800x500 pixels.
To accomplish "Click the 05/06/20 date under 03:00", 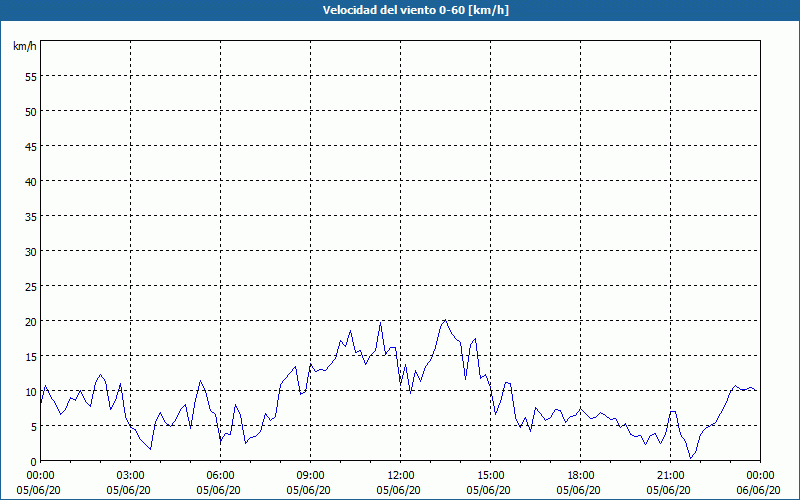I will pyautogui.click(x=129, y=490).
